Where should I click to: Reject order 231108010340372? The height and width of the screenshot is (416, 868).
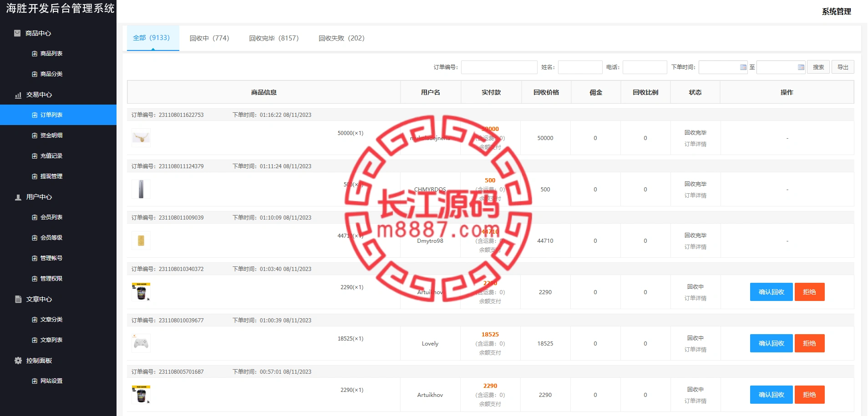pos(809,292)
